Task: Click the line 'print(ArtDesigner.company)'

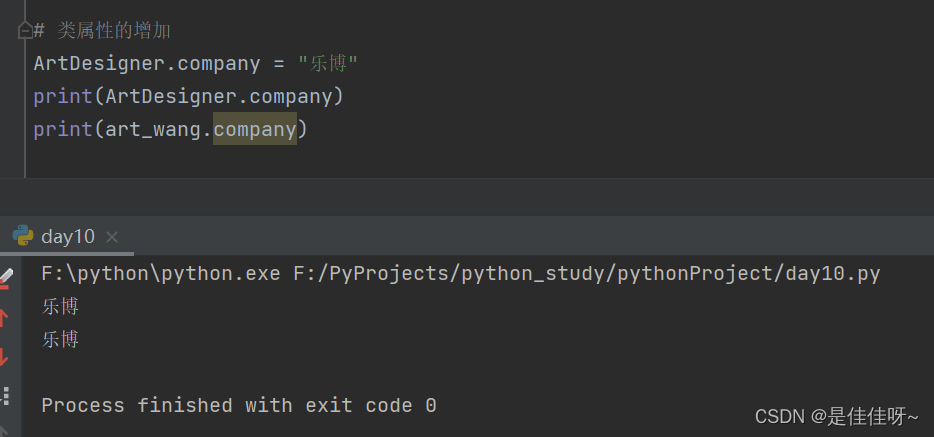Action: point(189,96)
